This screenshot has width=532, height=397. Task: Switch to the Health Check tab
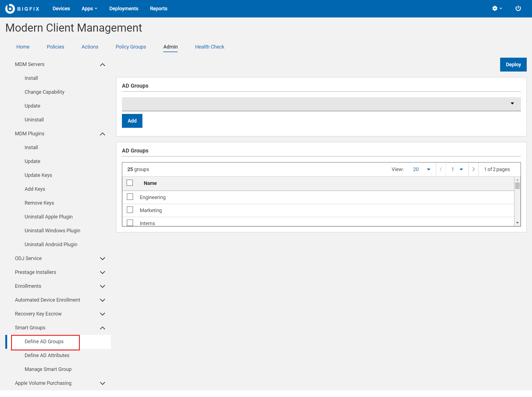209,47
